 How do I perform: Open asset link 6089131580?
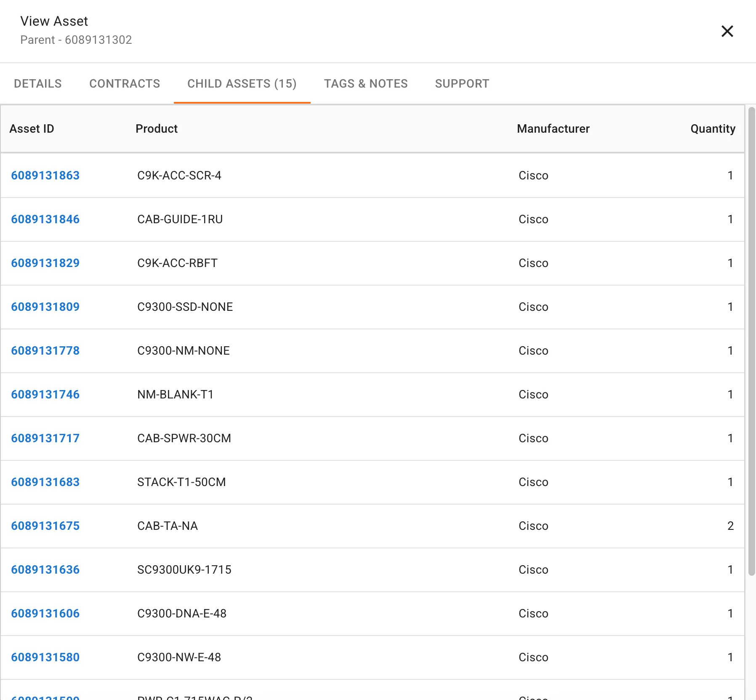pyautogui.click(x=45, y=657)
